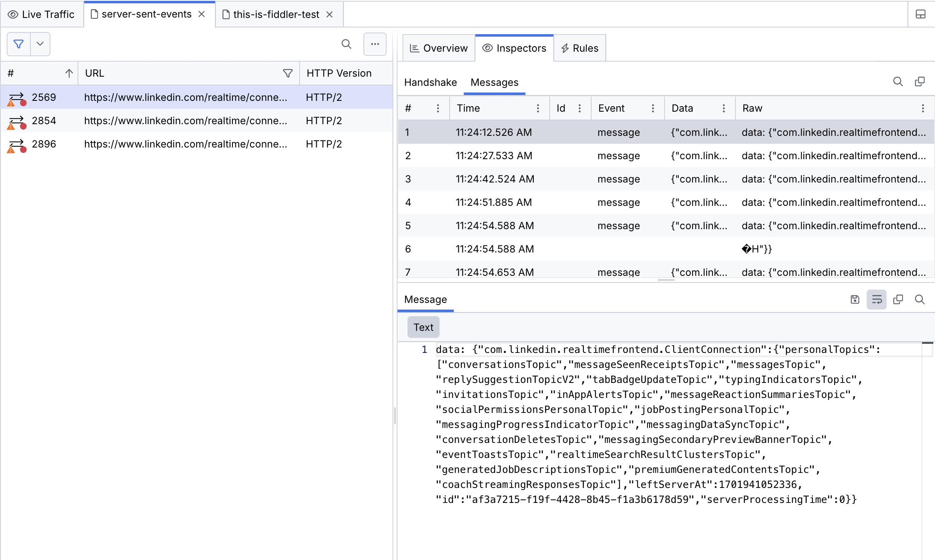Open the Id column options menu
The image size is (935, 560).
click(x=580, y=108)
